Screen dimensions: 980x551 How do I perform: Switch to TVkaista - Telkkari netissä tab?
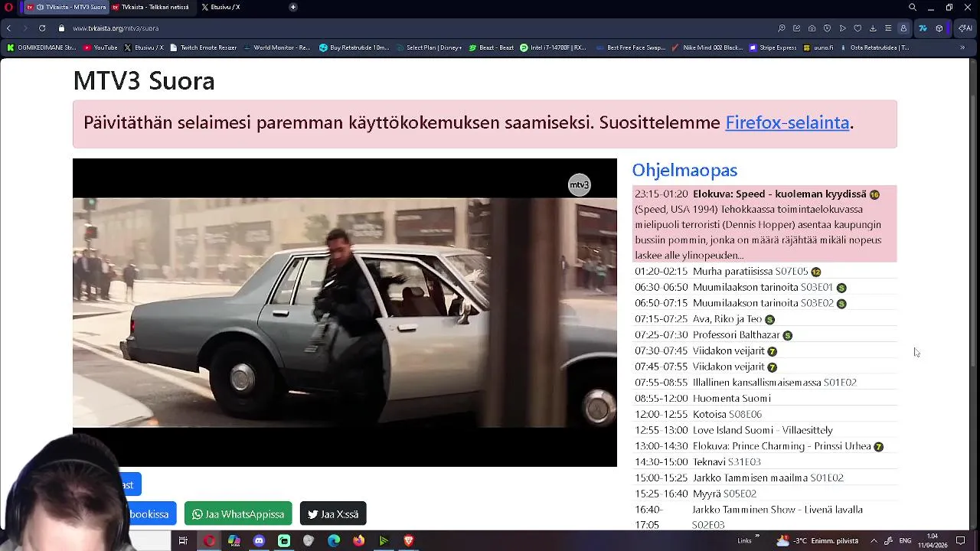[152, 7]
